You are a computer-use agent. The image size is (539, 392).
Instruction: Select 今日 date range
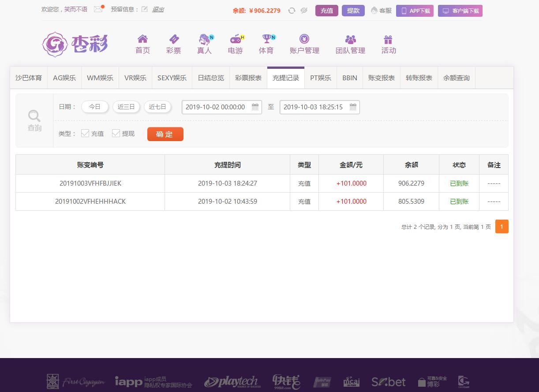(95, 107)
